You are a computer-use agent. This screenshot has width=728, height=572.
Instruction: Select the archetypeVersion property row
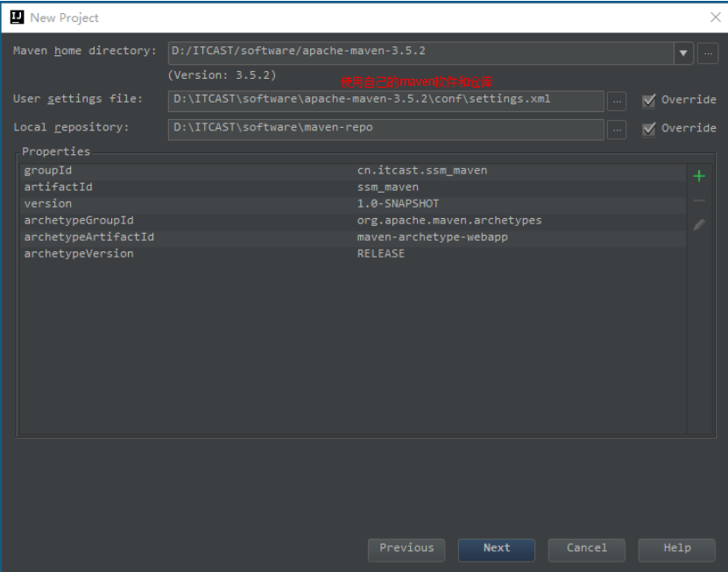(353, 254)
